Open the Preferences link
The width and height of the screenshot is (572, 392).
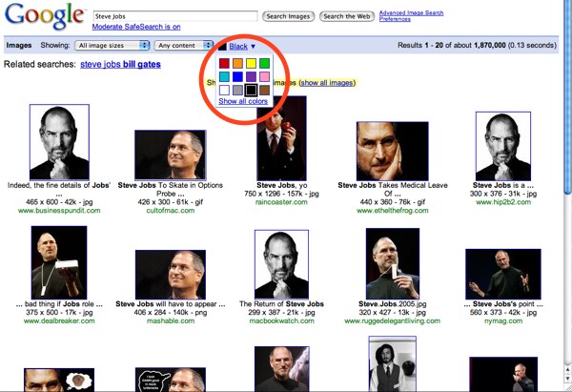pos(395,19)
